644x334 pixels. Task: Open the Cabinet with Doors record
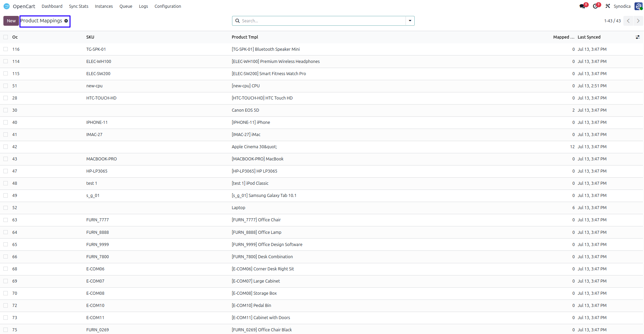pos(261,318)
